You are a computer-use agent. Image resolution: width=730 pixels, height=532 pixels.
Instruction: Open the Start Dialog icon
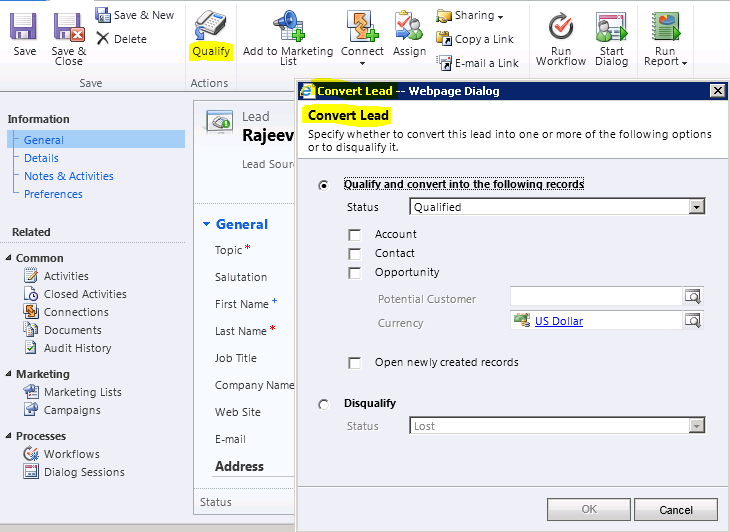(611, 26)
